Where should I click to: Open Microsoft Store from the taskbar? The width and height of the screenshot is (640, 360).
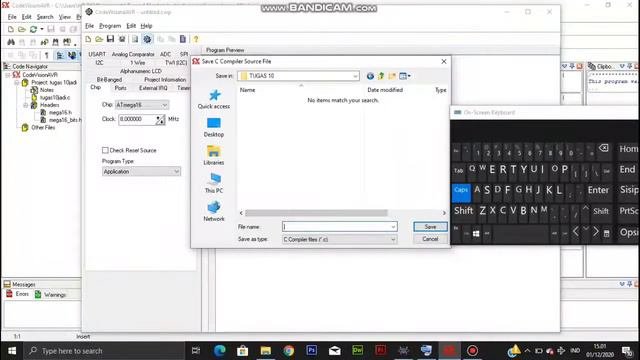click(243, 351)
